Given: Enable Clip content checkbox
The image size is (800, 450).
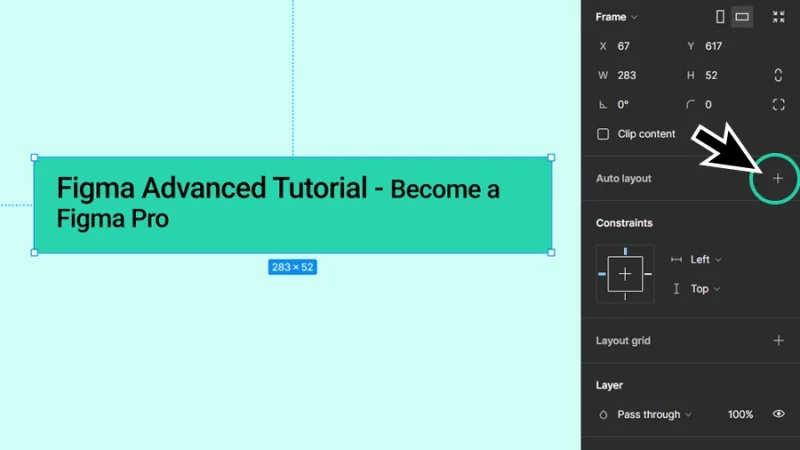Looking at the screenshot, I should coord(603,134).
